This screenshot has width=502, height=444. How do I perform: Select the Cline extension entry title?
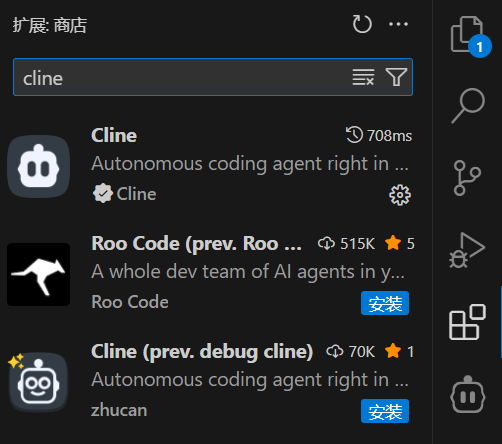point(114,136)
